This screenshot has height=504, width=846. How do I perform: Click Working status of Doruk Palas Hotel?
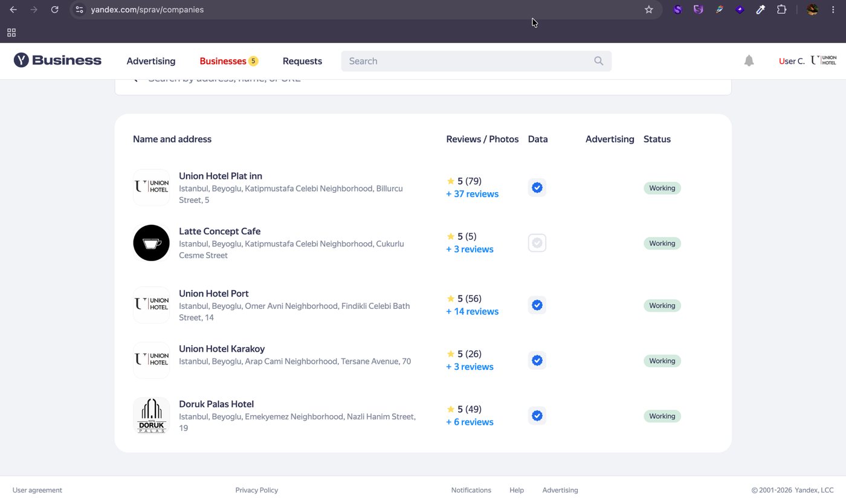coord(662,416)
